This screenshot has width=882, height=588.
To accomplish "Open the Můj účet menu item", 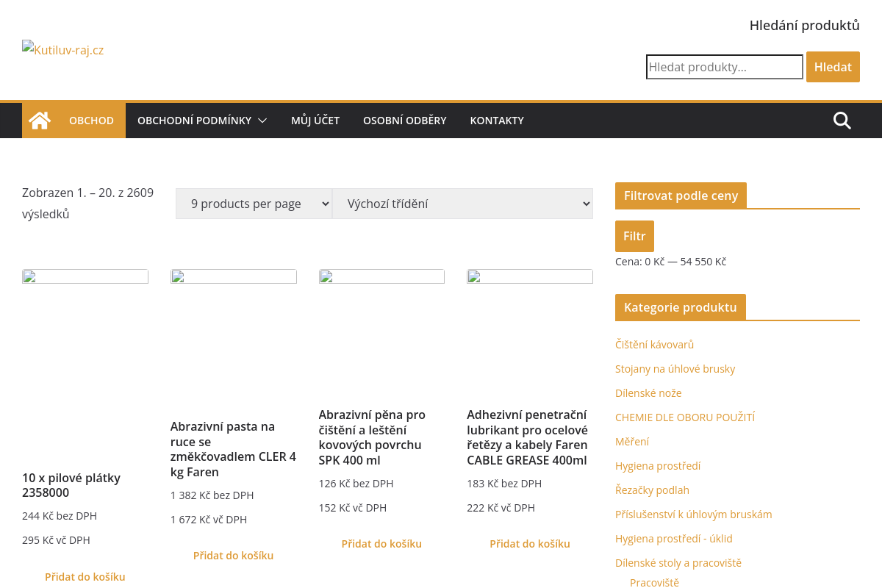I will tap(315, 121).
